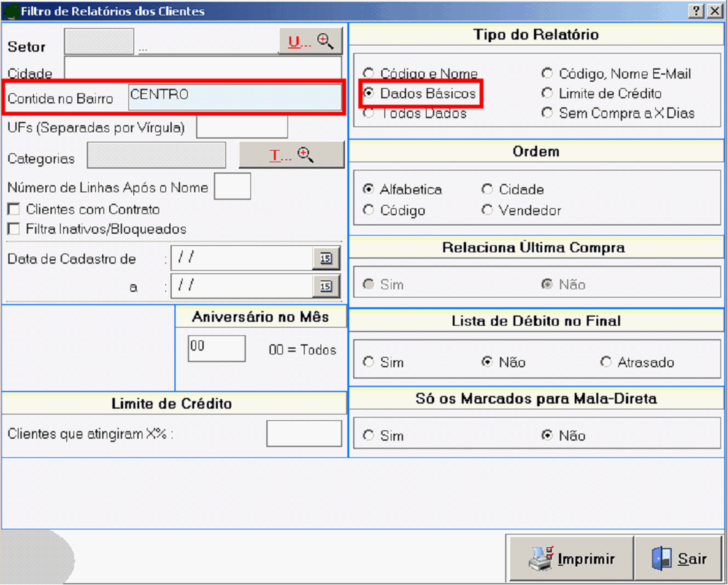Choose Limite de Crédito report type
Image resolution: width=728 pixels, height=585 pixels.
pyautogui.click(x=547, y=93)
